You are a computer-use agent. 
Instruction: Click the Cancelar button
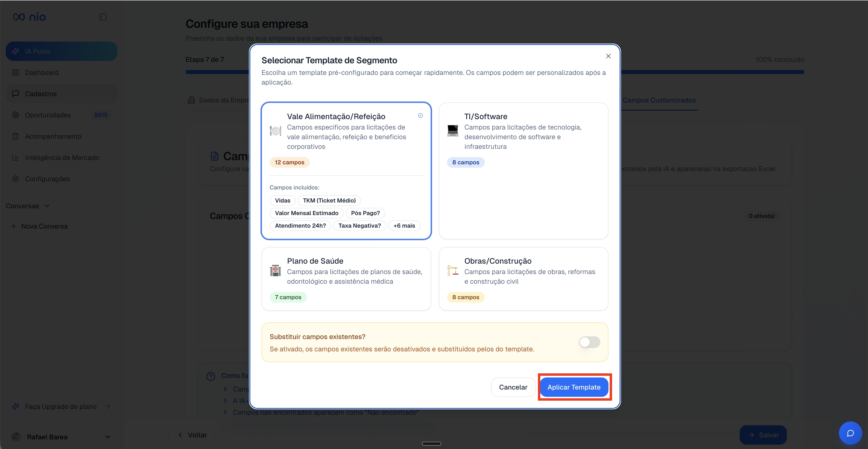click(513, 387)
